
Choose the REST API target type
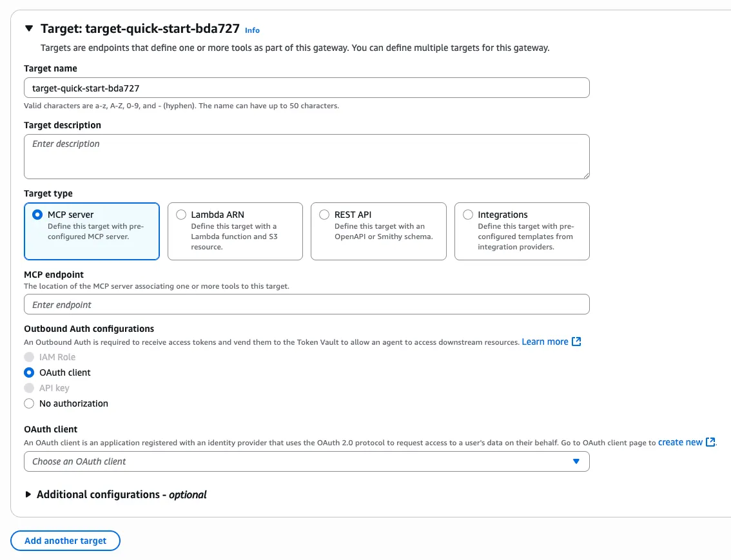[324, 215]
